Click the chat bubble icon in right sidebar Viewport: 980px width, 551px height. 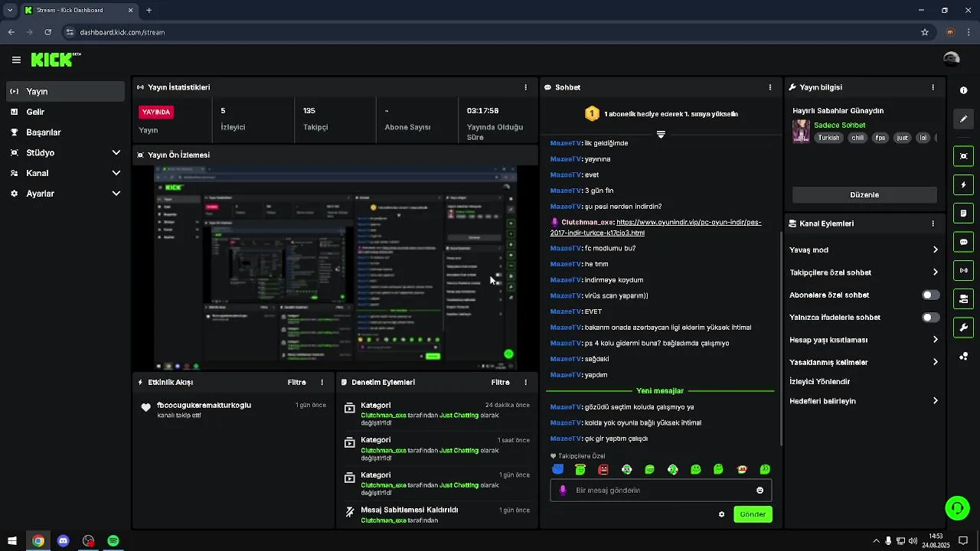click(x=963, y=242)
